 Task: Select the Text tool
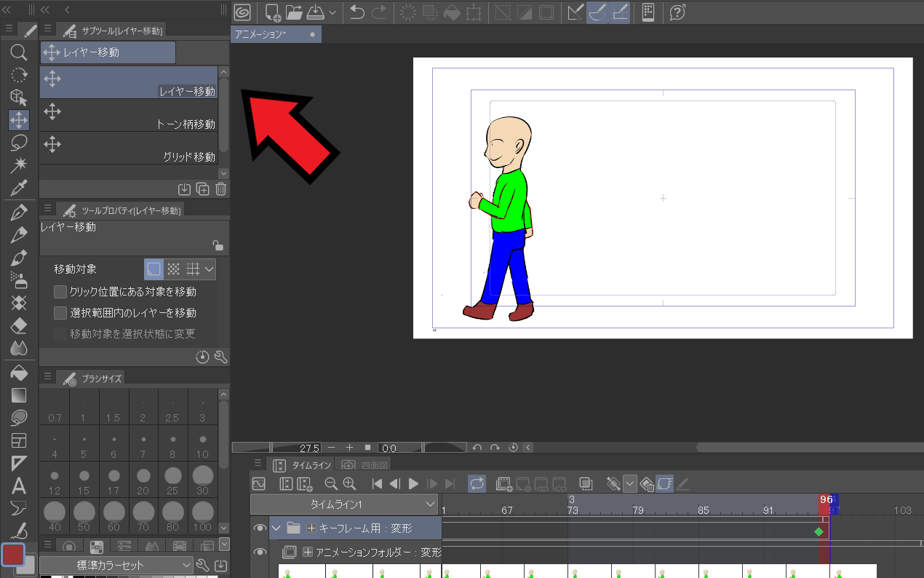(x=19, y=486)
